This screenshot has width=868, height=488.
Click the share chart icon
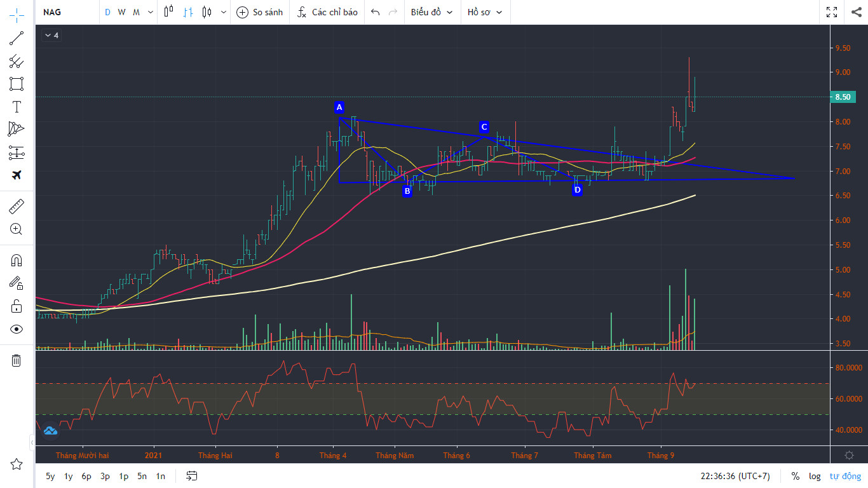point(855,12)
